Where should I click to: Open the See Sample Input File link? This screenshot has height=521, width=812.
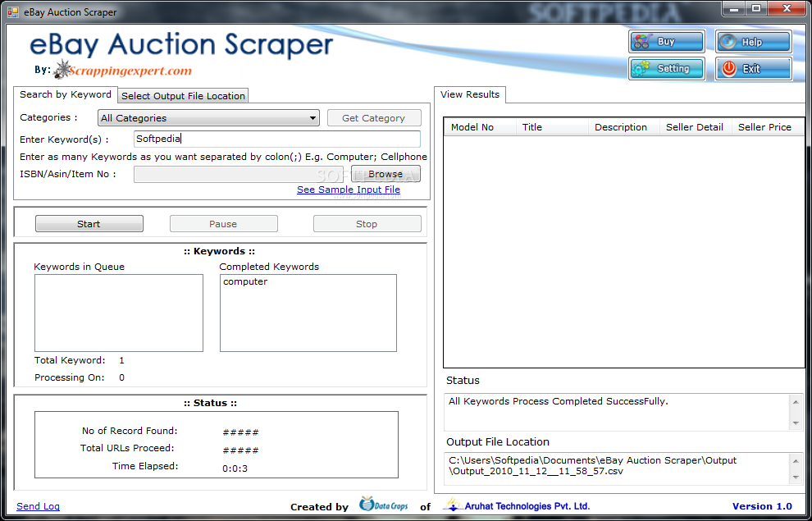349,190
